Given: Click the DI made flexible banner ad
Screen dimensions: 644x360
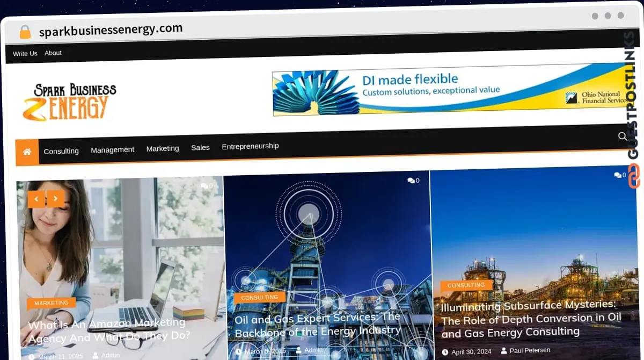Looking at the screenshot, I should (x=451, y=89).
